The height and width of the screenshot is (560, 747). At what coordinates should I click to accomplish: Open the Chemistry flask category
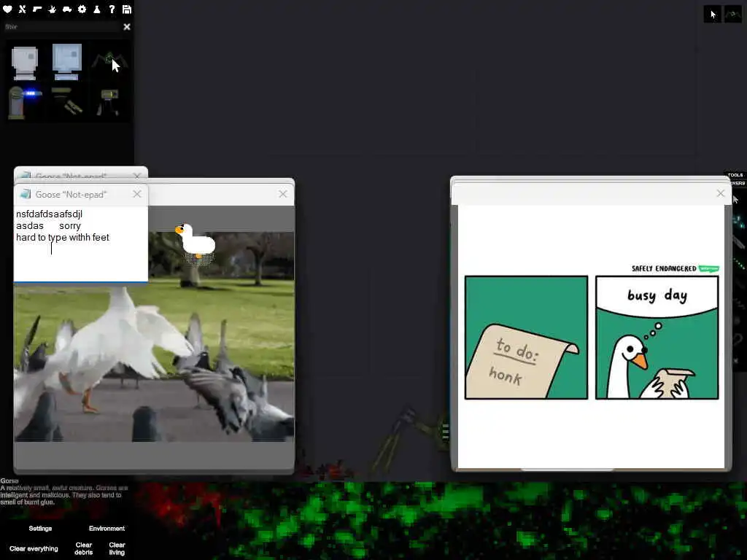(97, 9)
